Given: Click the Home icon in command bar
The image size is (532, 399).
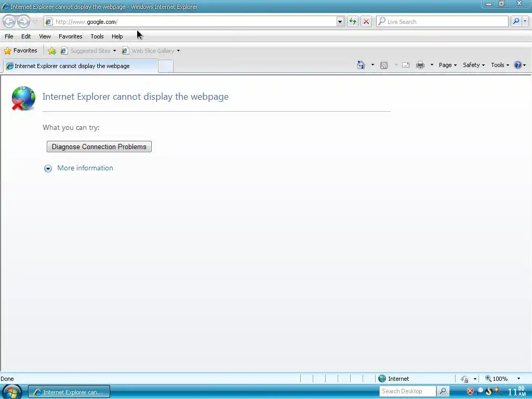Looking at the screenshot, I should (361, 65).
